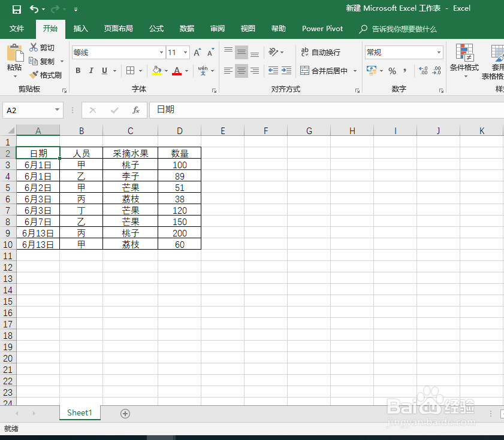This screenshot has height=440, width=504.
Task: Click yellow fill color bucket
Action: [156, 71]
